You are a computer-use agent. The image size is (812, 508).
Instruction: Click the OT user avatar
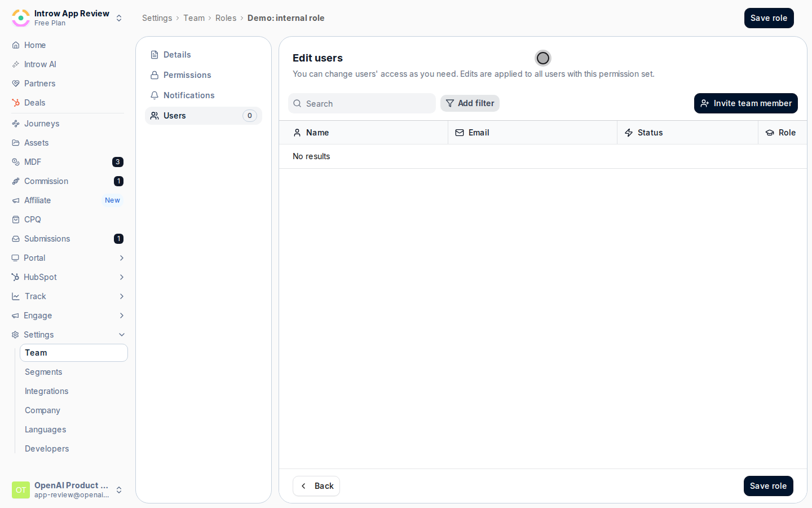[21, 490]
